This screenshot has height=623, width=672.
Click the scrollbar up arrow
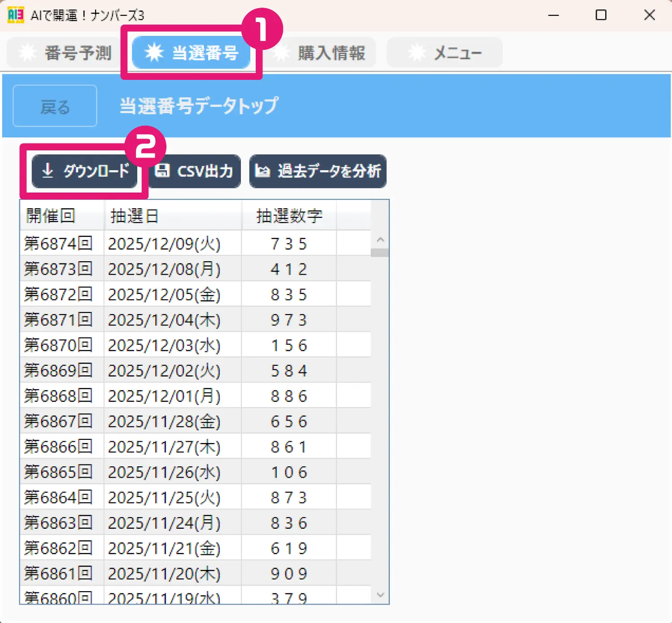380,240
